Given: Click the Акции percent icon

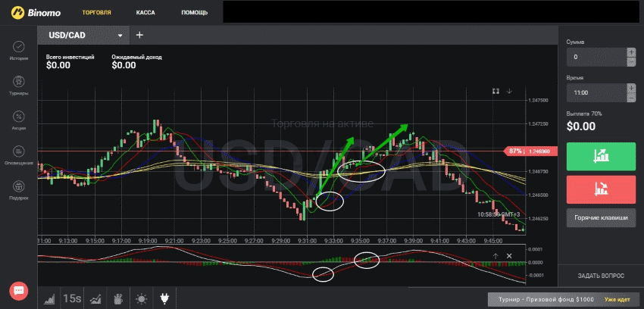Looking at the screenshot, I should [x=19, y=117].
